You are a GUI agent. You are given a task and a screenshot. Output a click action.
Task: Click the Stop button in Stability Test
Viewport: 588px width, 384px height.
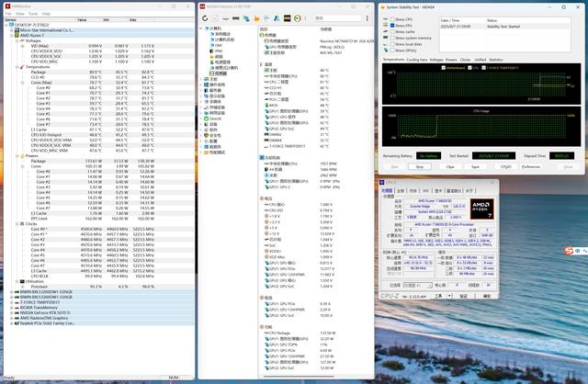click(420, 166)
